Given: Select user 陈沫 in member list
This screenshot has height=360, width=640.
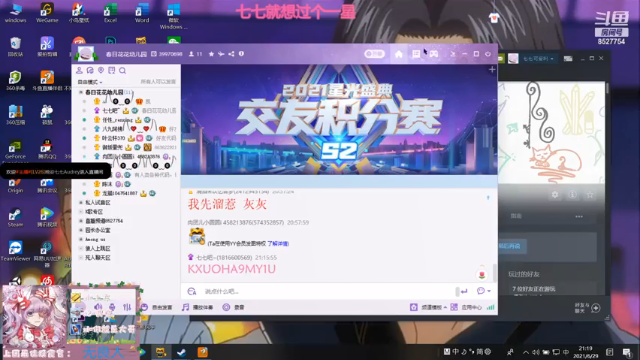Looking at the screenshot, I should pyautogui.click(x=107, y=184).
